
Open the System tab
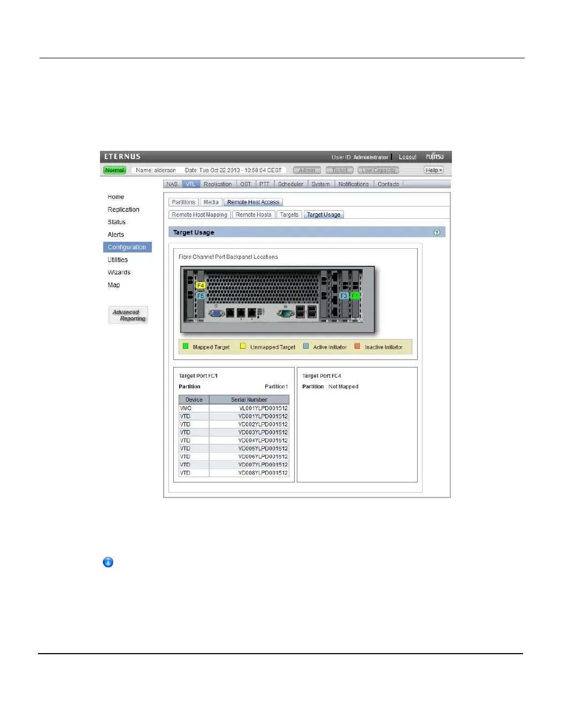[321, 184]
